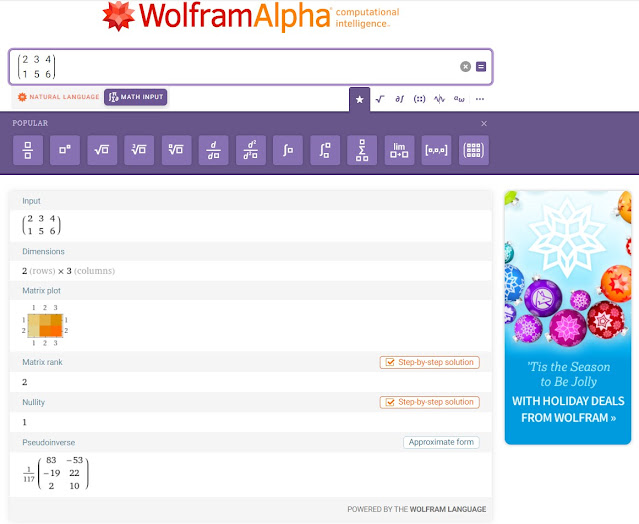The image size is (639, 524).
Task: Click the 'Matrix plot' pod heading
Action: pyautogui.click(x=42, y=291)
